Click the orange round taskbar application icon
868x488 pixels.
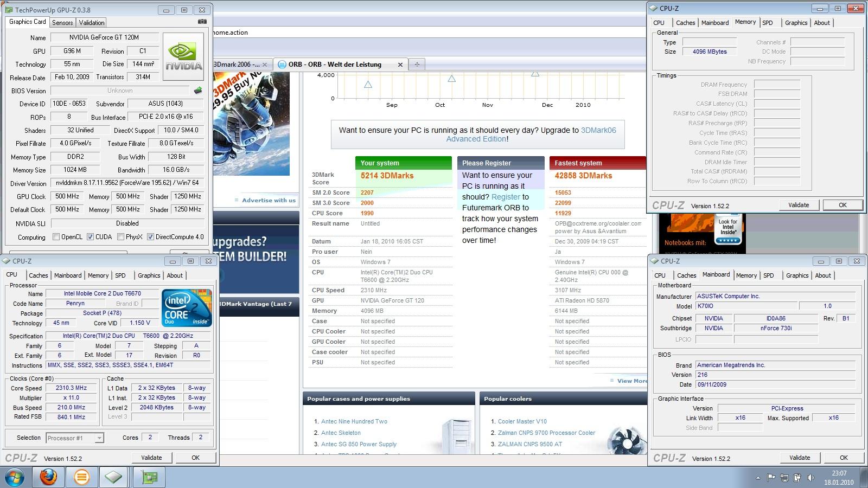(x=81, y=477)
